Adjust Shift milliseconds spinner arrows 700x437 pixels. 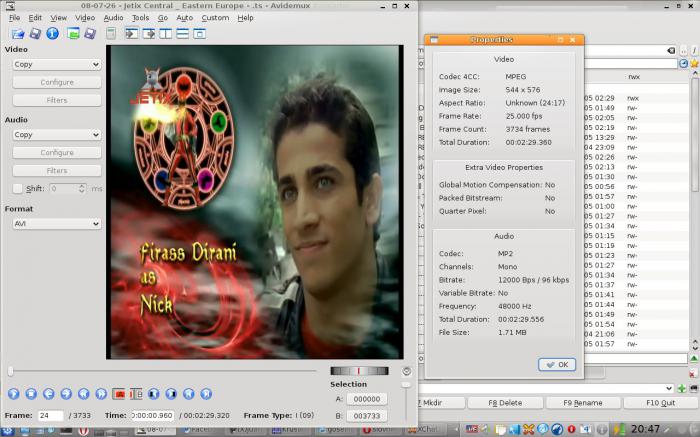(x=82, y=188)
